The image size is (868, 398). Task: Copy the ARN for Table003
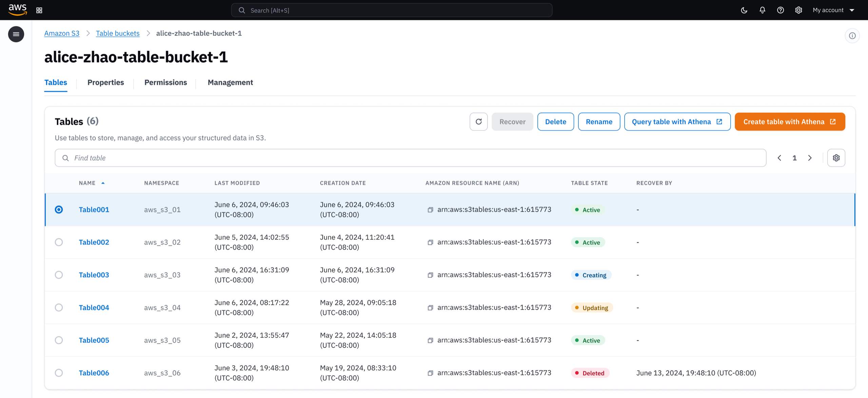[x=430, y=275]
